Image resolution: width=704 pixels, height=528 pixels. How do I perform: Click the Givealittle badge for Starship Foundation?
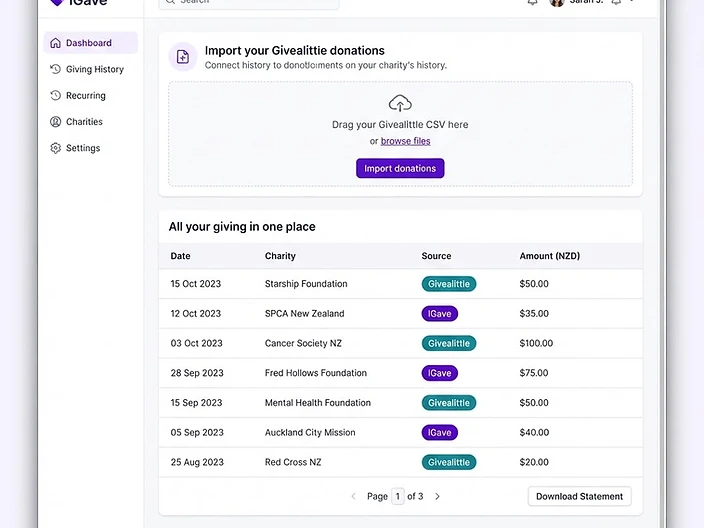coord(449,284)
